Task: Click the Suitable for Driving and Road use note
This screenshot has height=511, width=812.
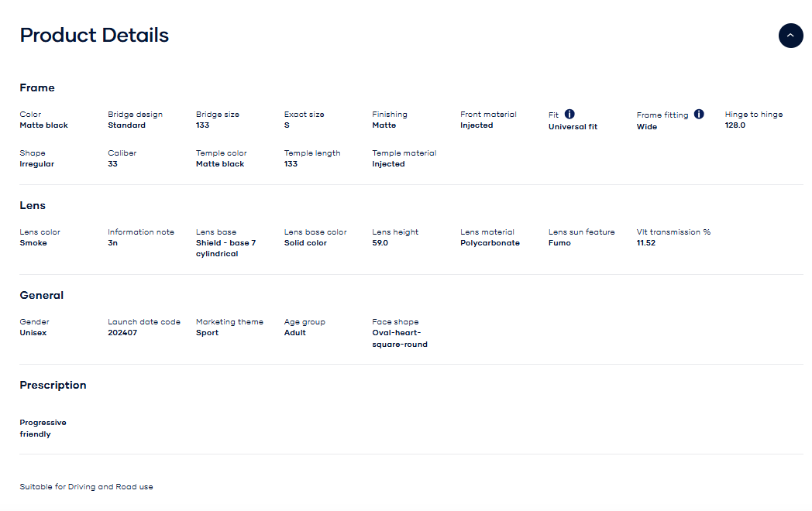Action: [x=86, y=486]
